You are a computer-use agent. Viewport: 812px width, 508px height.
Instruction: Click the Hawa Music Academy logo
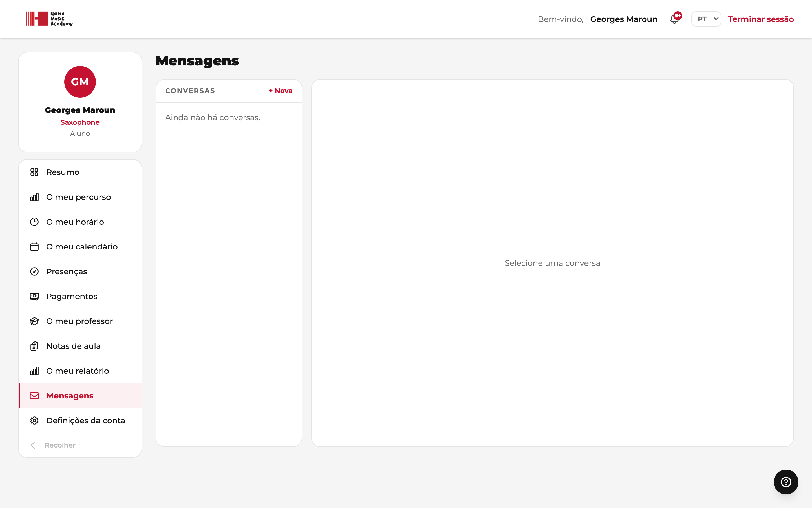click(x=49, y=19)
